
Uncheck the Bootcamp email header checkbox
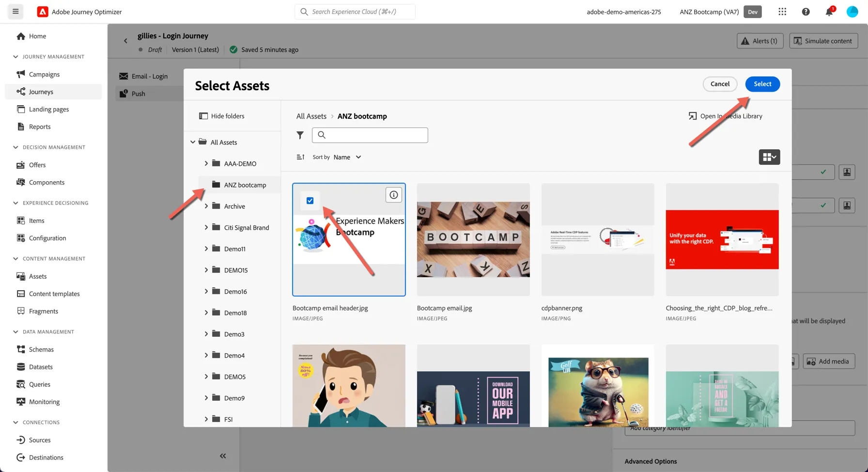pyautogui.click(x=310, y=201)
